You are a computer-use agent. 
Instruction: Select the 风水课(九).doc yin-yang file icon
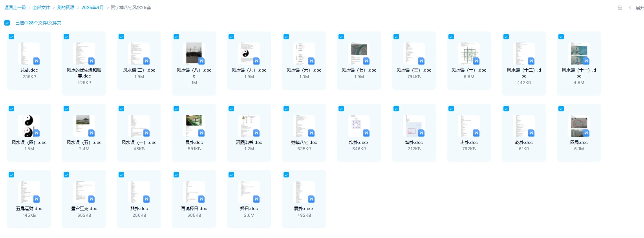pos(249,54)
